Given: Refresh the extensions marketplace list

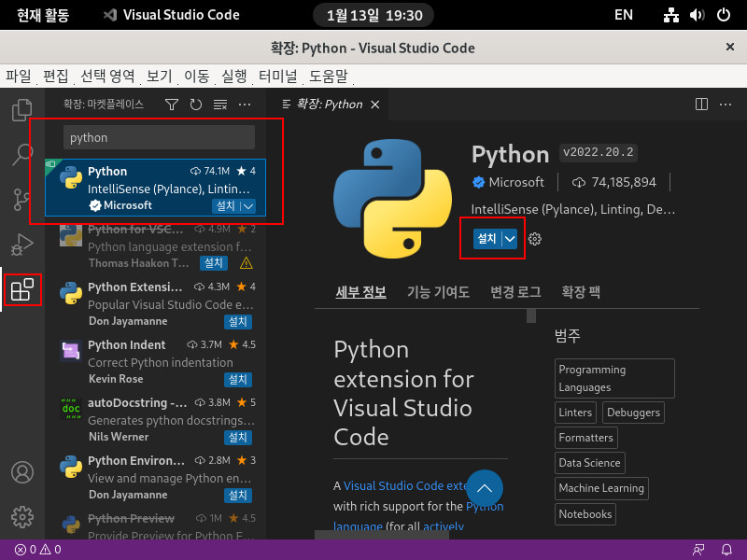Looking at the screenshot, I should pyautogui.click(x=196, y=105).
